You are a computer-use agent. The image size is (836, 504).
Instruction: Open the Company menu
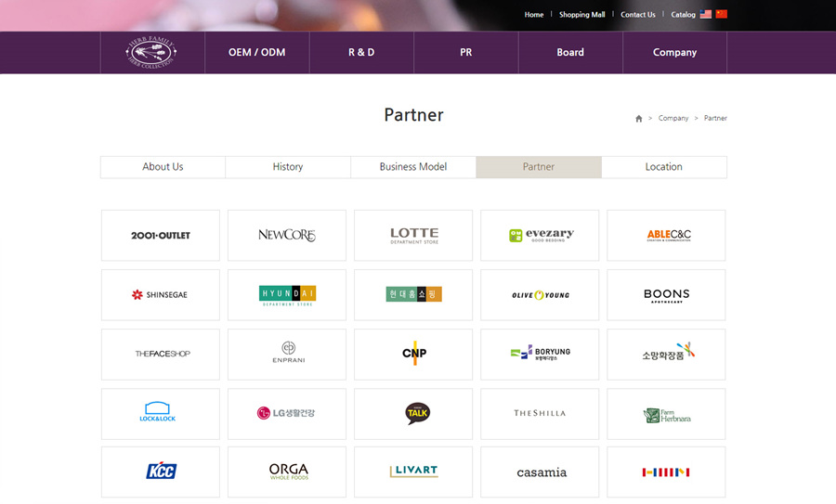pos(675,52)
